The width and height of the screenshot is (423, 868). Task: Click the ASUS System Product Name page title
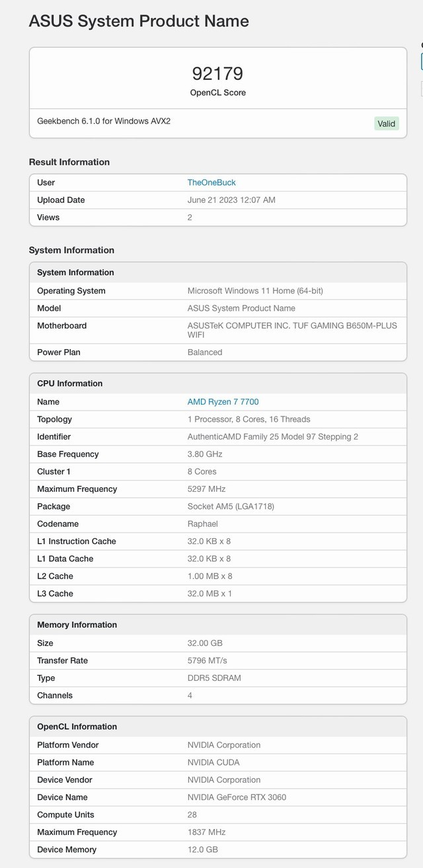coord(139,21)
